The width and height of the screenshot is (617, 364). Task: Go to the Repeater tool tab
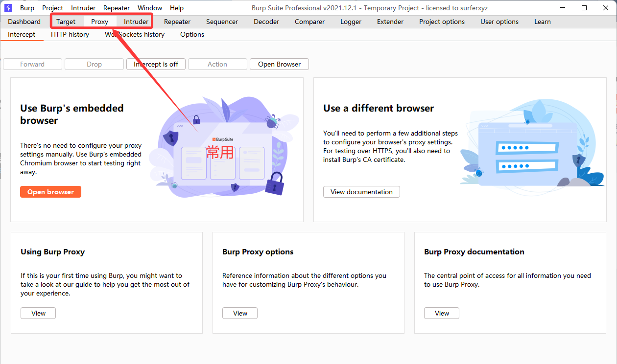(177, 22)
